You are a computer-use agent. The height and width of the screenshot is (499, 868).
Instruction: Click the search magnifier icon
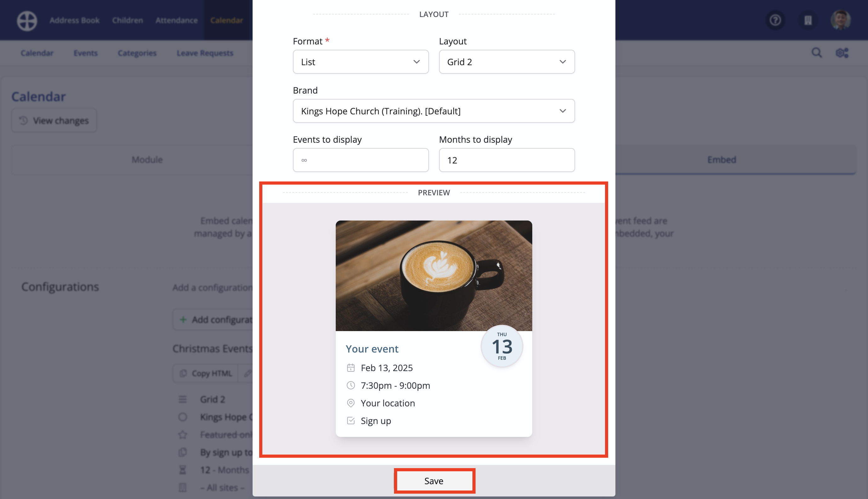point(817,53)
